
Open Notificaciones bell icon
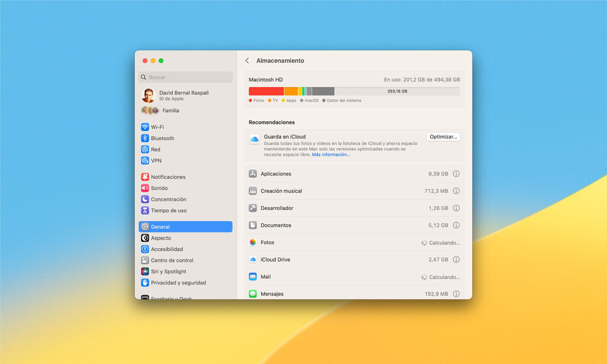[x=145, y=177]
